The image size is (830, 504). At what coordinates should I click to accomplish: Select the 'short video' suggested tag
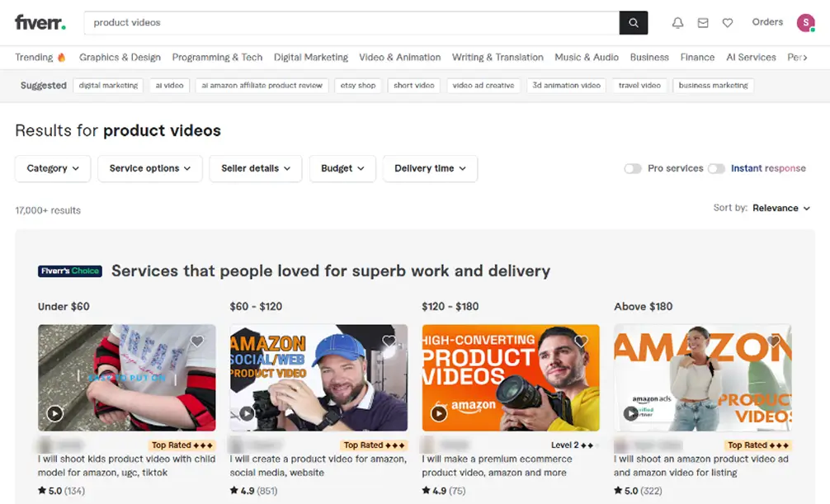tap(413, 86)
